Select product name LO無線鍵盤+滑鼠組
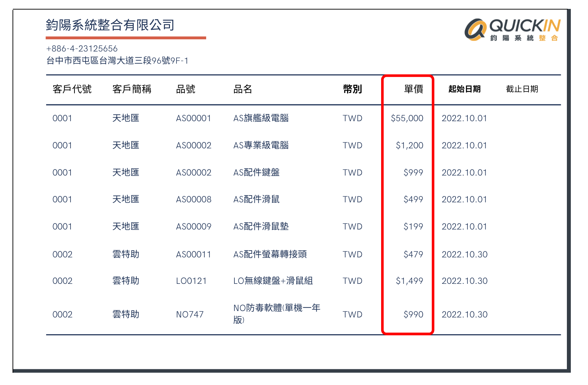Viewport: 588px width, 385px height. 273,281
